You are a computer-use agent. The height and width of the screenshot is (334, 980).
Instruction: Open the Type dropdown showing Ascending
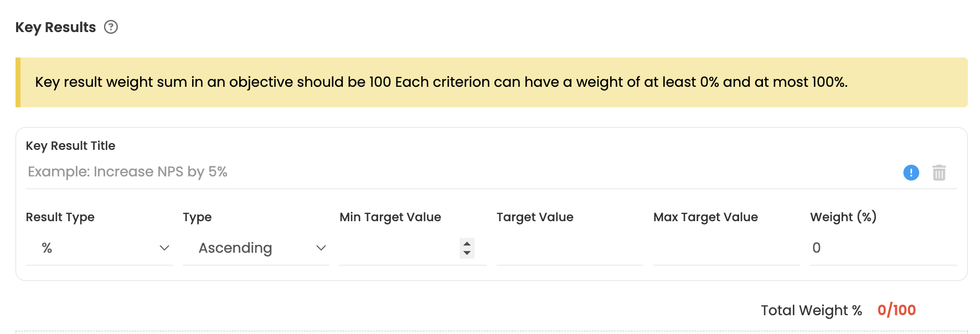click(255, 248)
